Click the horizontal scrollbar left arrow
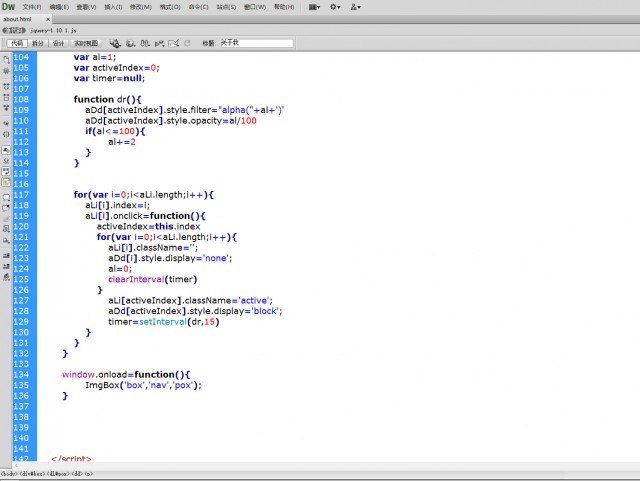Viewport: 640px width, 481px height. 16,465
